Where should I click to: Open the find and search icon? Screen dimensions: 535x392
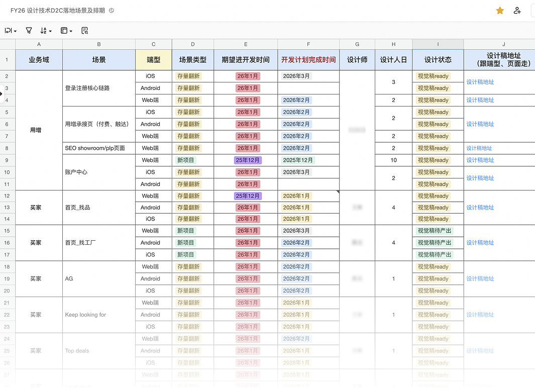point(84,31)
